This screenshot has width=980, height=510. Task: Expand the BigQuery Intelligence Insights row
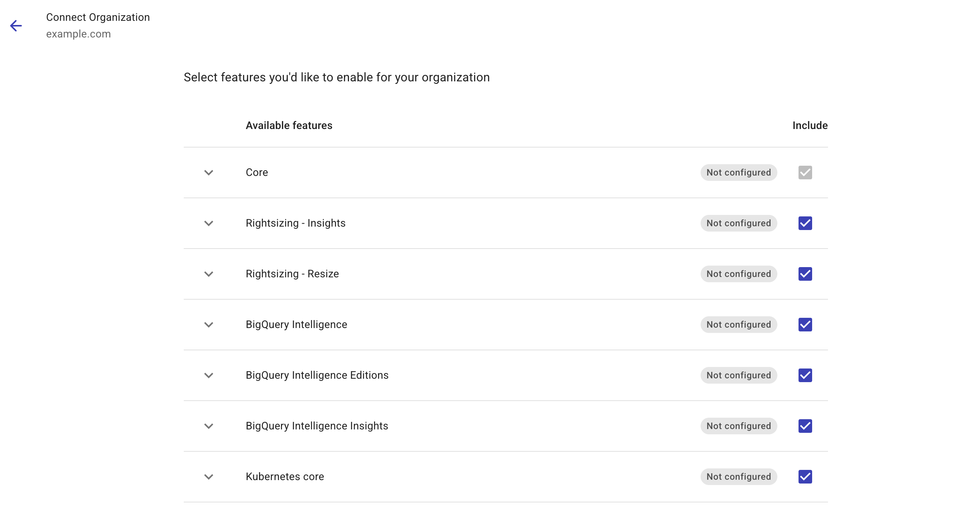(208, 426)
